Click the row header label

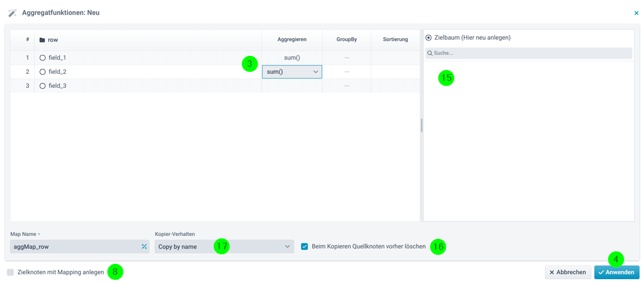53,40
